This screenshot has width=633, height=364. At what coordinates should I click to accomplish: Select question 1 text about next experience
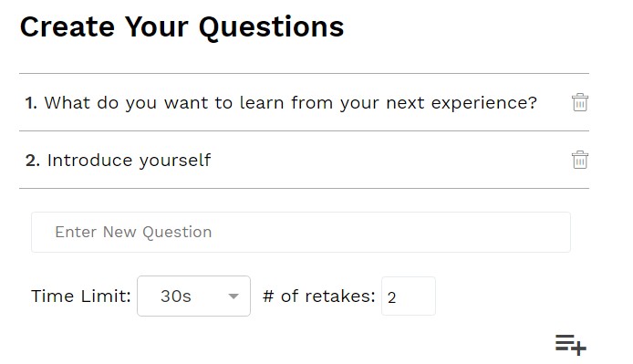point(290,103)
